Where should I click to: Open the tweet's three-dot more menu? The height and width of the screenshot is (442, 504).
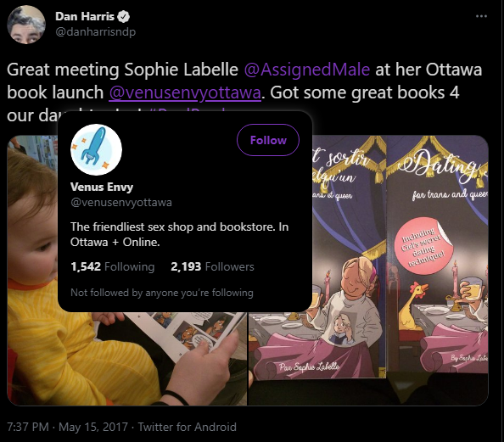[x=481, y=16]
